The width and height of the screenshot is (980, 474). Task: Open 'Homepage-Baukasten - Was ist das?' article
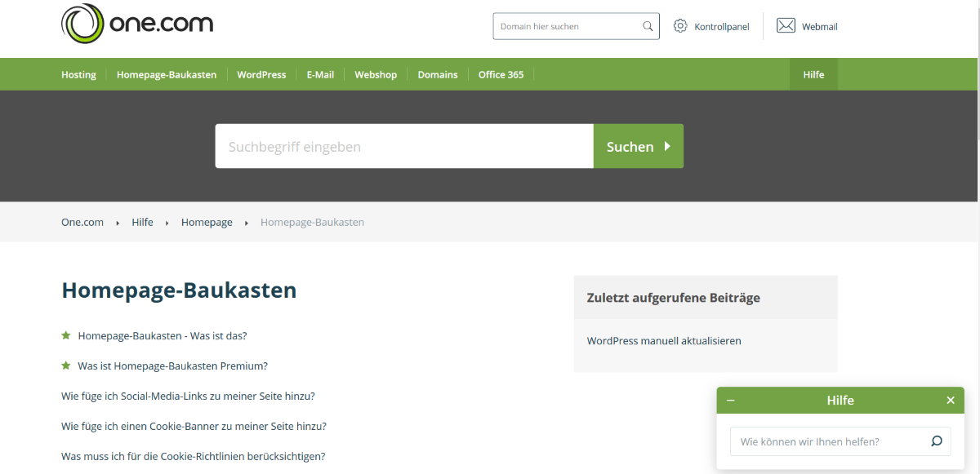point(163,335)
